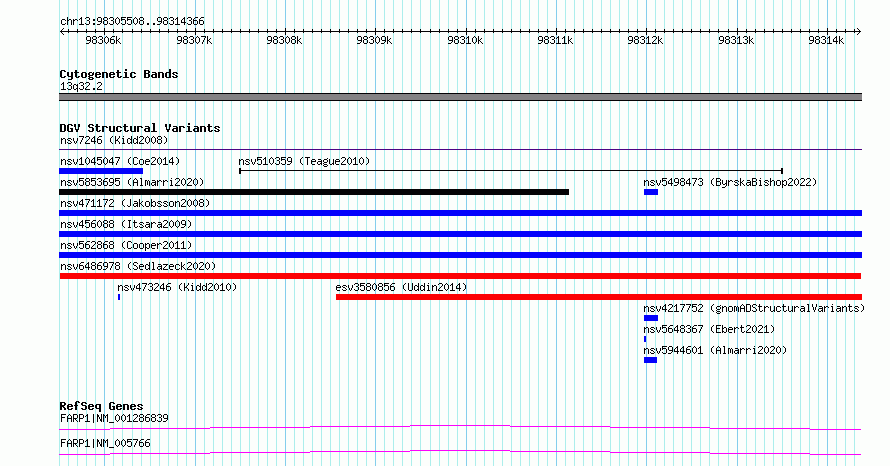Click the RefSeq Genes track title
The image size is (890, 466).
tap(101, 406)
